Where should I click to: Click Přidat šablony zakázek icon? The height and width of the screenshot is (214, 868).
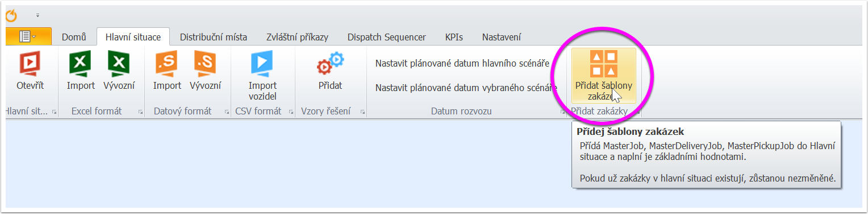pyautogui.click(x=603, y=64)
